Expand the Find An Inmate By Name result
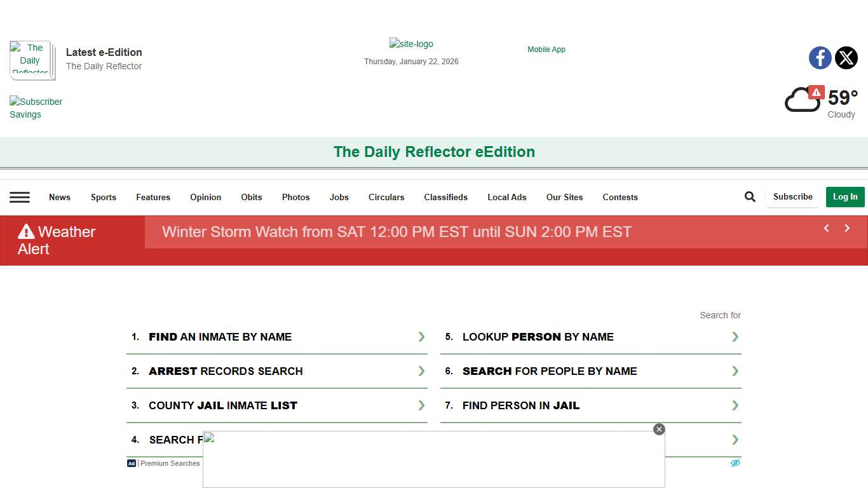Viewport: 868px width, 488px height. coord(421,337)
